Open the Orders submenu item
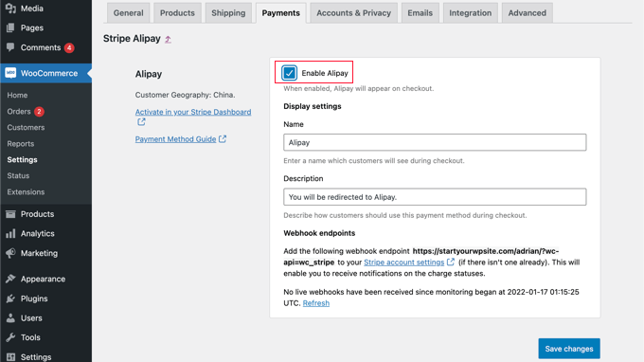Viewport: 644px width, 362px height. 19,112
